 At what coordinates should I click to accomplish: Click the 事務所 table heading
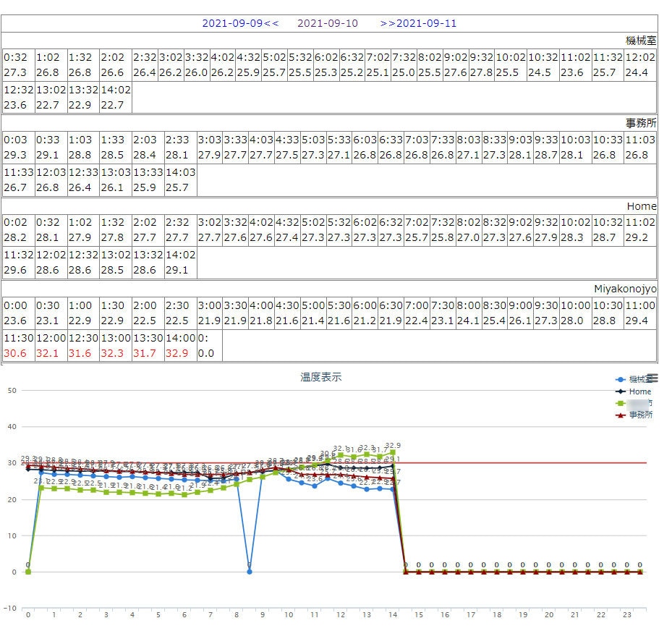click(x=641, y=123)
